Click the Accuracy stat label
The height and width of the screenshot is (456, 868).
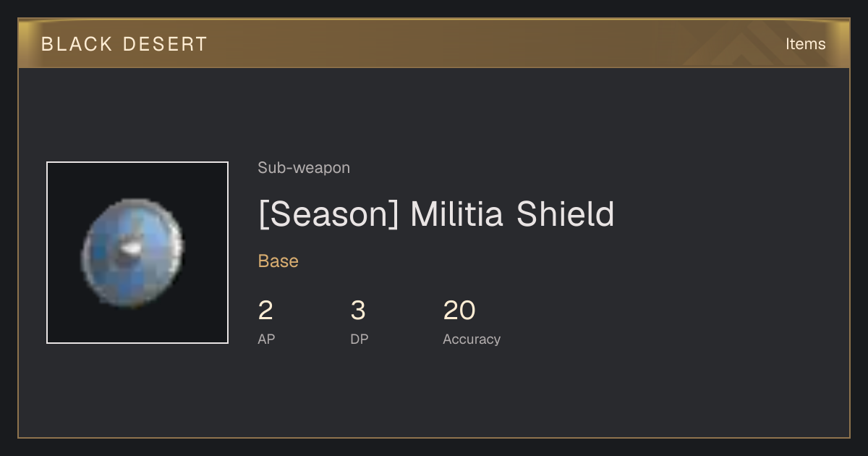[x=472, y=339]
